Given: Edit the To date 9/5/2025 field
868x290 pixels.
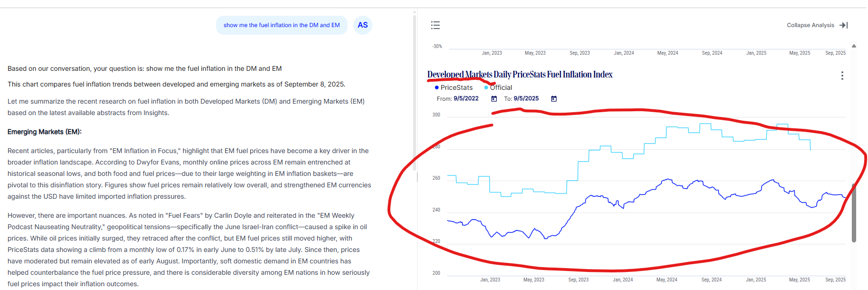Looking at the screenshot, I should point(526,99).
